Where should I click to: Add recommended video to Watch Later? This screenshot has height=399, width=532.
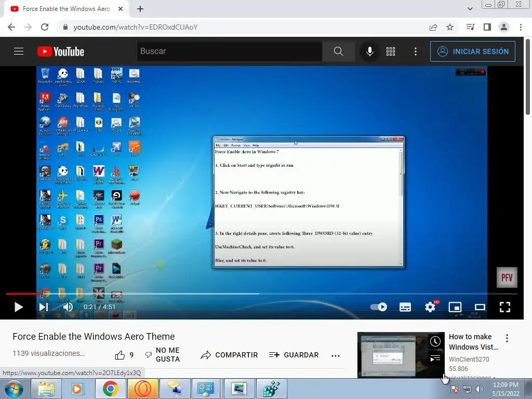435,341
